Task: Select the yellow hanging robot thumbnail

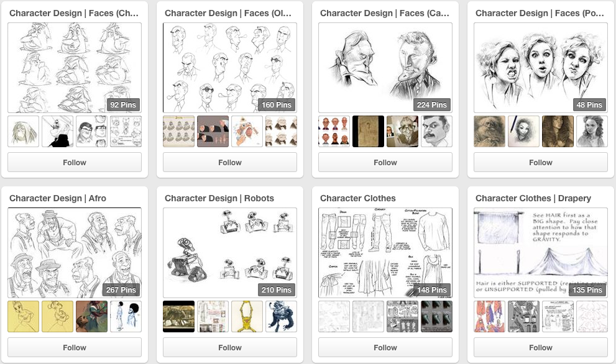Action: (x=247, y=317)
